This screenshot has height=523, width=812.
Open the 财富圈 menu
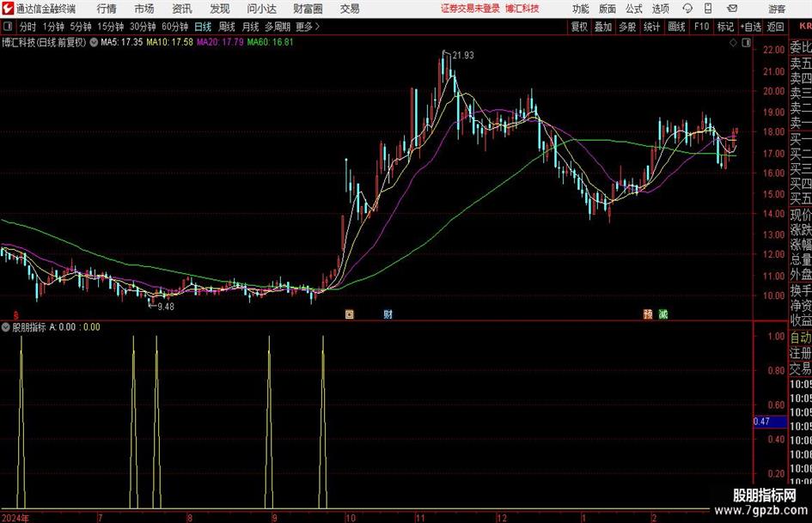[308, 9]
